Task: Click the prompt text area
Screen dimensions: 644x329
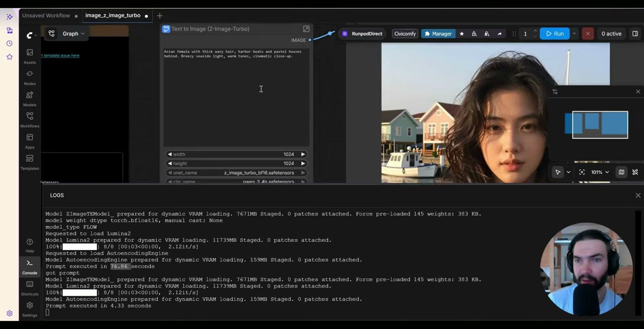Action: click(236, 97)
